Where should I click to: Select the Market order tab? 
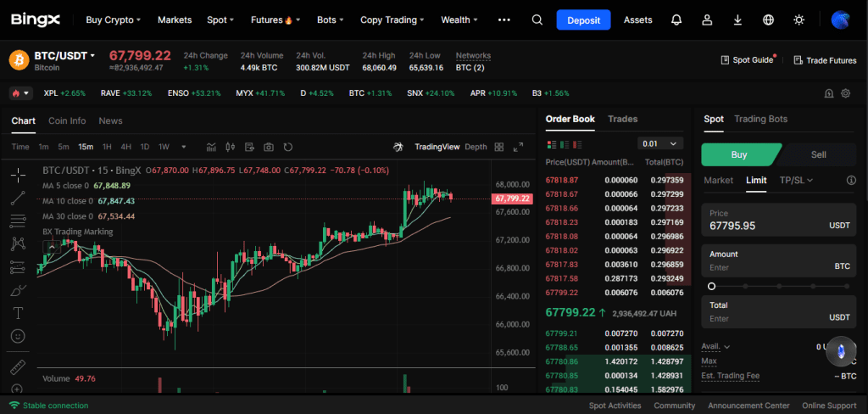point(719,180)
